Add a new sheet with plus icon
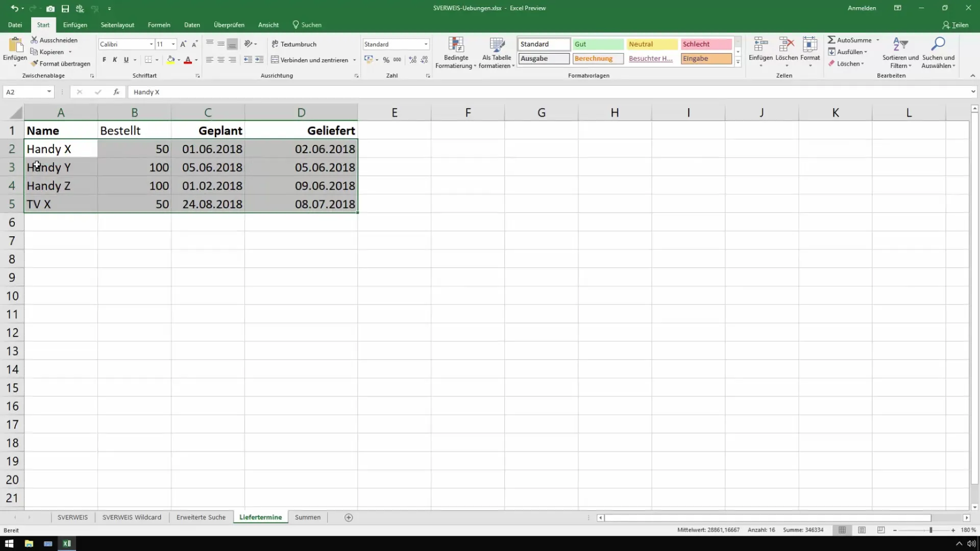The height and width of the screenshot is (551, 980). click(x=349, y=517)
